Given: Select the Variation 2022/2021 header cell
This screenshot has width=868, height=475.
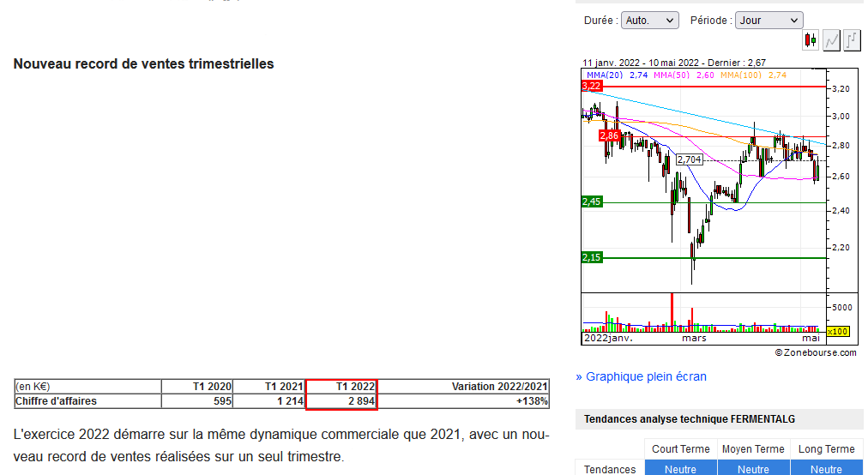Looking at the screenshot, I should coord(463,387).
